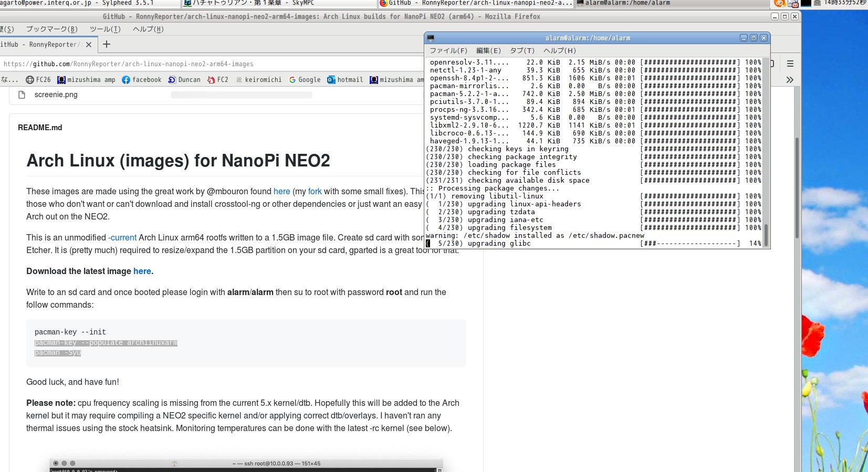Screen dimensions: 868x472
Task: Click 'here' in Download the latest image
Action: (x=142, y=271)
